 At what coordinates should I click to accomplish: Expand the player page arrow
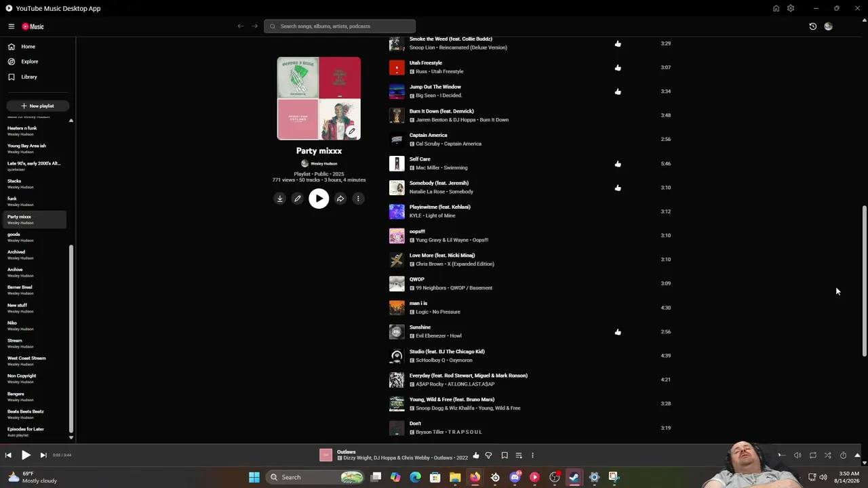[857, 455]
